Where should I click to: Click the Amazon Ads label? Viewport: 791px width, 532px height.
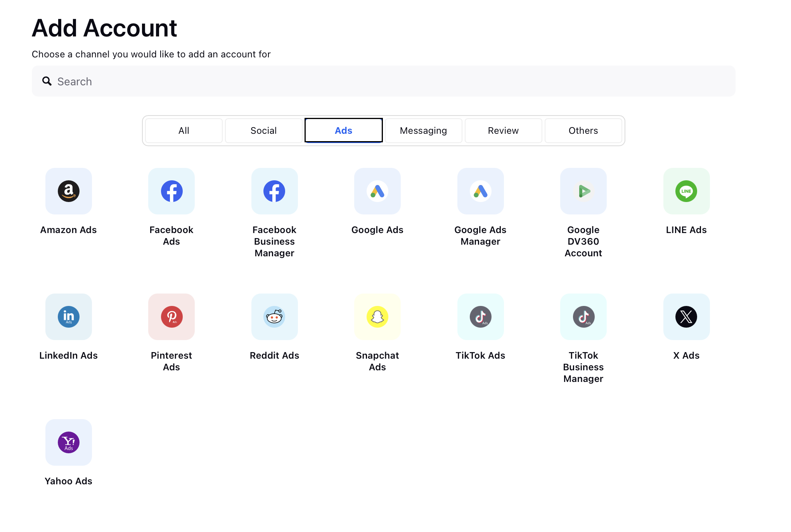click(69, 230)
